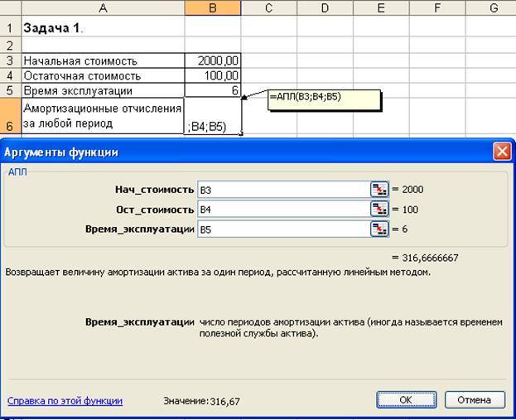Close the Аргументы функции dialog
Viewport: 516px width, 420px height.
pyautogui.click(x=501, y=152)
